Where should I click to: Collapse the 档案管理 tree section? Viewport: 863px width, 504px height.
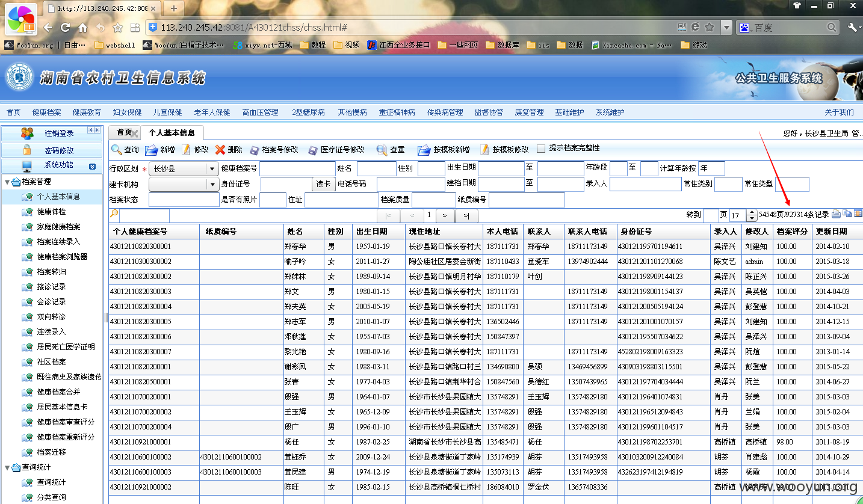8,182
